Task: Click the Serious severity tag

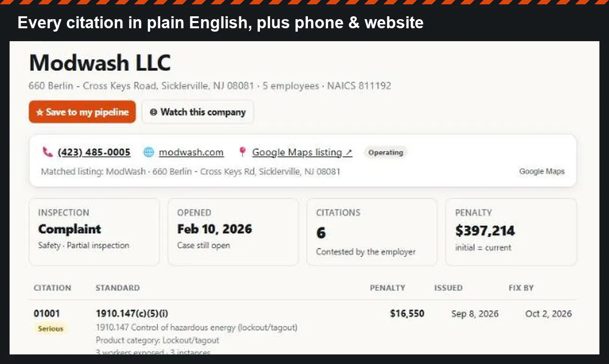Action: click(51, 329)
